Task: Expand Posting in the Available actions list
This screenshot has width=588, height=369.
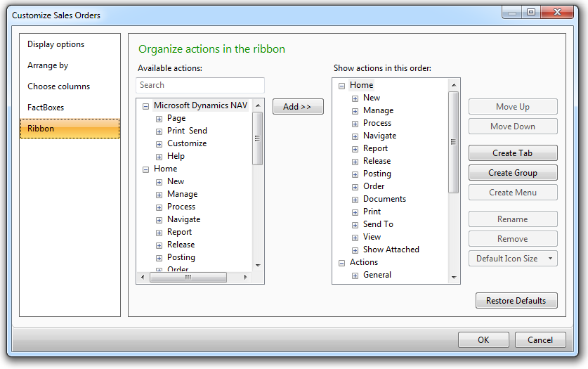Action: click(x=159, y=258)
